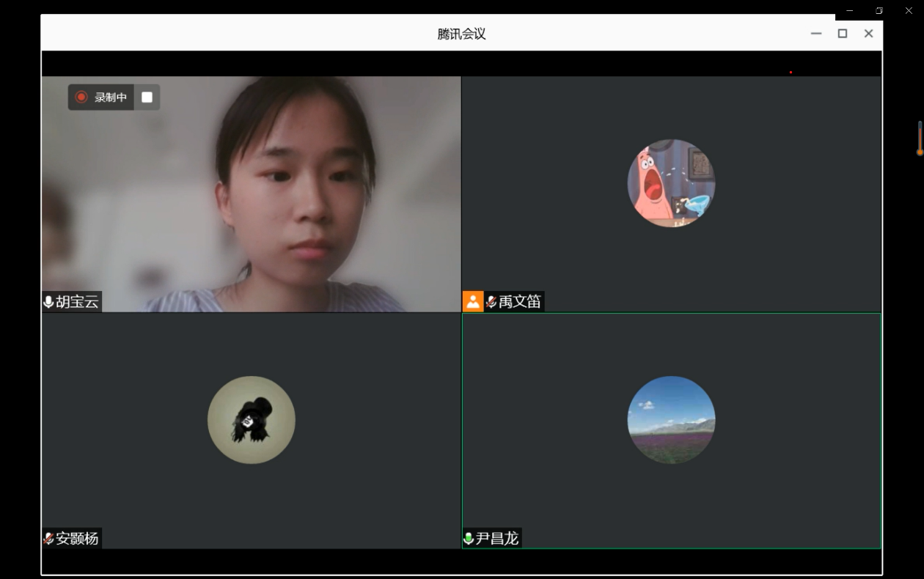Click the 胡宝云 name label
Image resolution: width=924 pixels, height=579 pixels.
[x=77, y=302]
